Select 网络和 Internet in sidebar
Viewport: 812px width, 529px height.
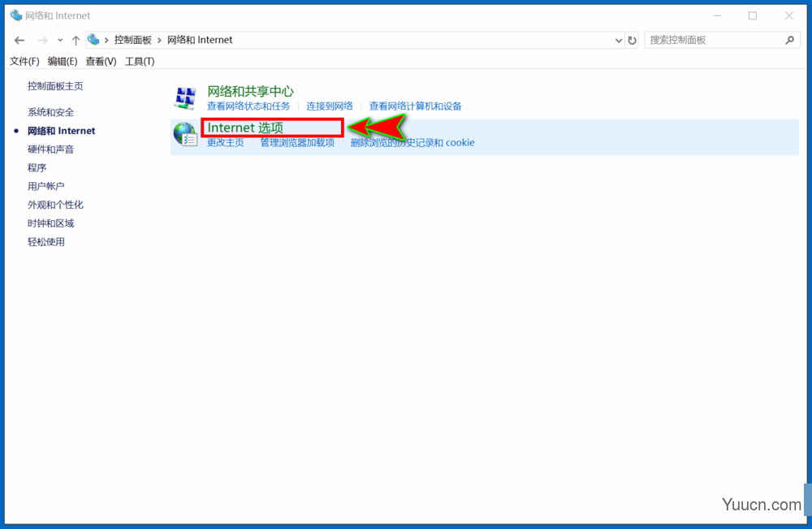click(61, 131)
